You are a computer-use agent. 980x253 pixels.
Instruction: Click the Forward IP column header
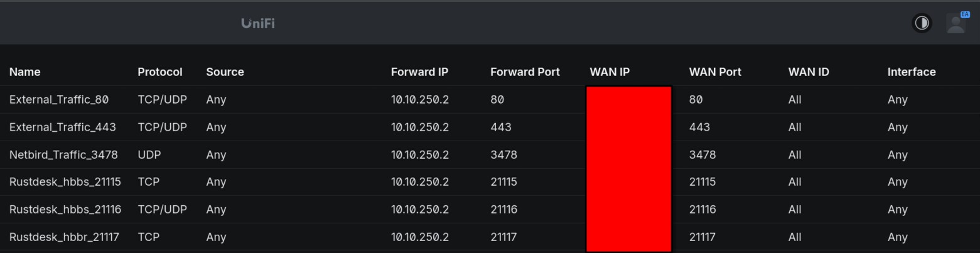(419, 72)
